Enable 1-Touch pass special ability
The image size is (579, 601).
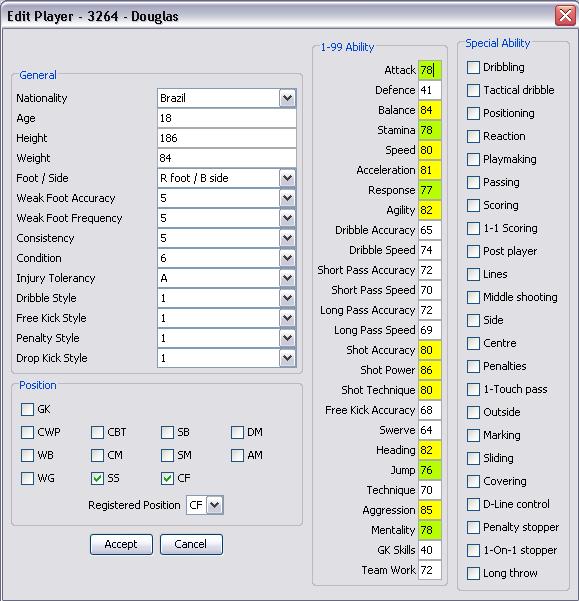point(473,389)
